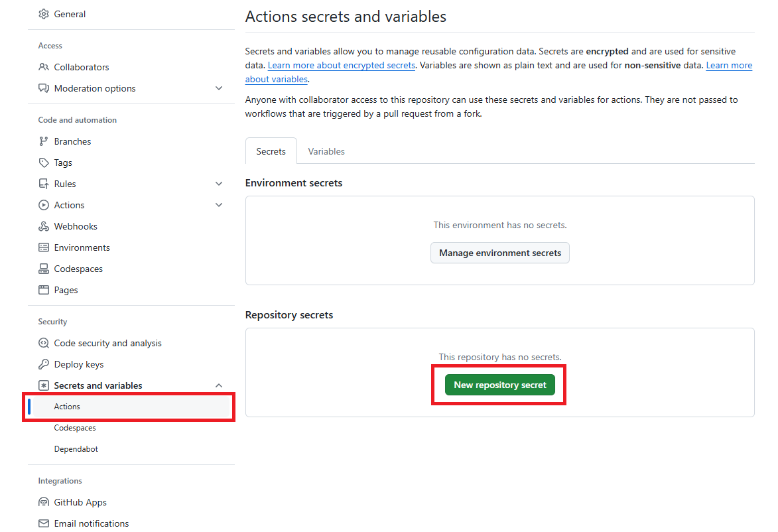
Task: Click the Email notifications mail icon
Action: coord(44,523)
